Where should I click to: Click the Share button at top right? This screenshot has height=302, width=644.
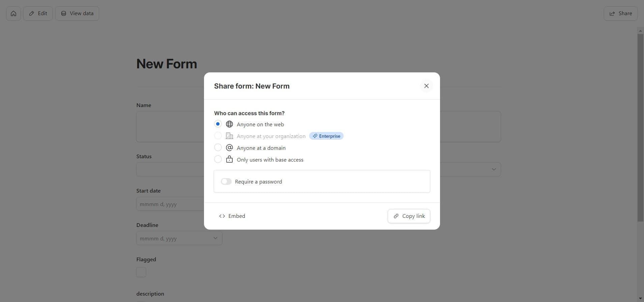click(620, 13)
